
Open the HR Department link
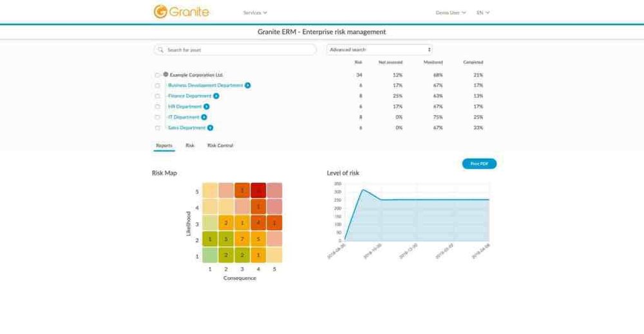(185, 106)
